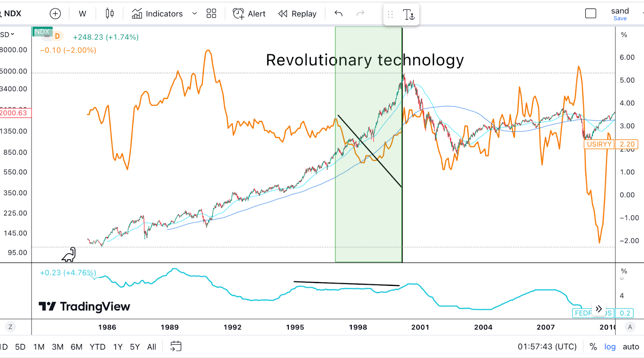The height and width of the screenshot is (358, 644).
Task: Create an alert with the Alert button
Action: (x=249, y=13)
